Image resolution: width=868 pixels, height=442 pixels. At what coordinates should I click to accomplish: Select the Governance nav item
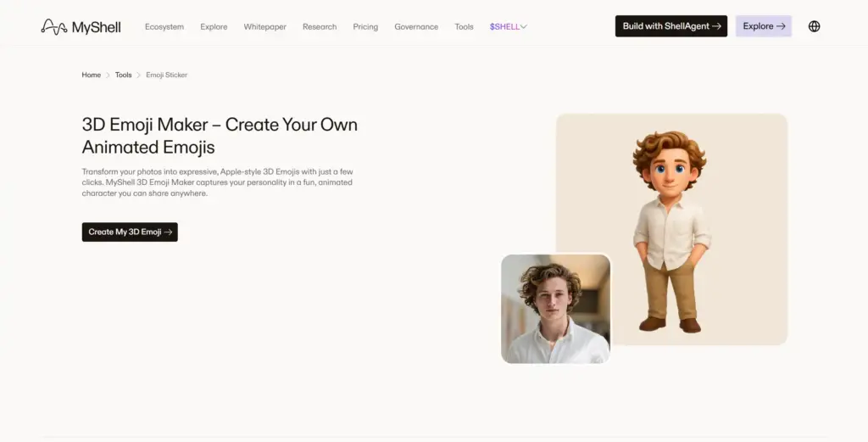tap(416, 26)
